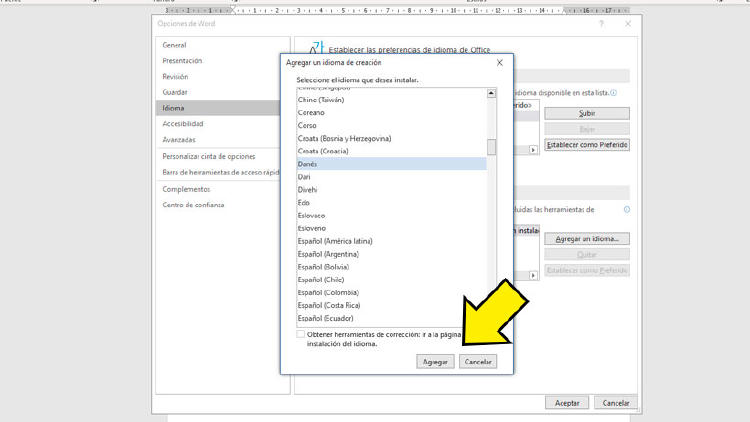Go to Centro de confianza settings
The height and width of the screenshot is (422, 750).
193,205
